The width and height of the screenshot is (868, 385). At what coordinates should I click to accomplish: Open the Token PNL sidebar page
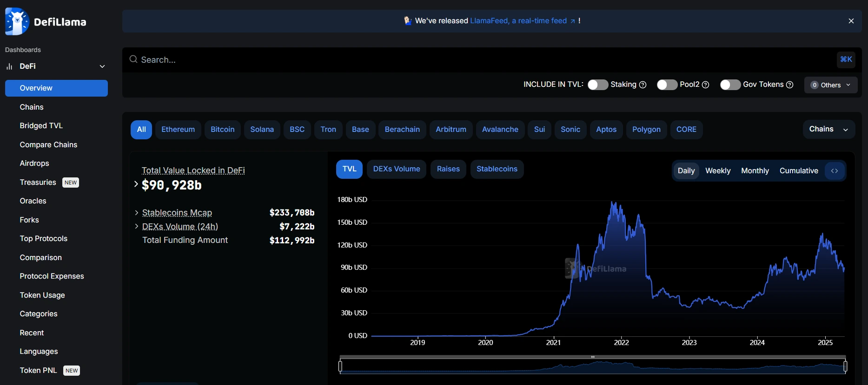click(x=56, y=371)
